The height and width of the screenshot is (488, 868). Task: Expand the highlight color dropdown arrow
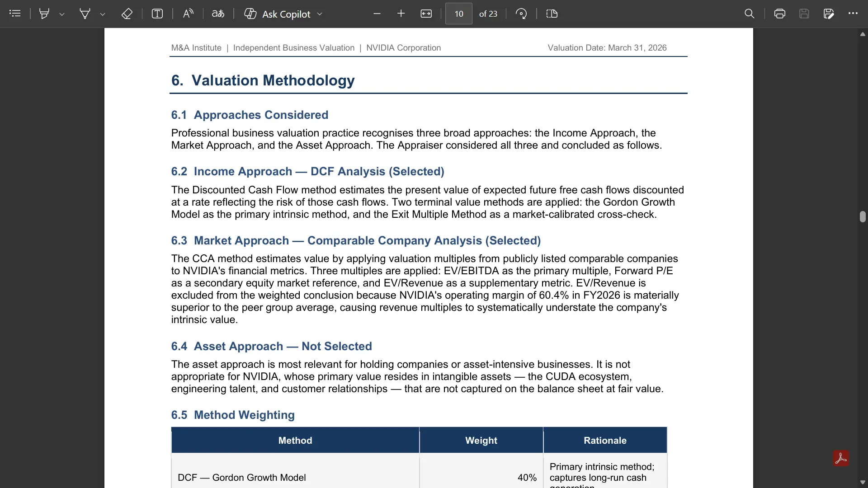pyautogui.click(x=62, y=14)
